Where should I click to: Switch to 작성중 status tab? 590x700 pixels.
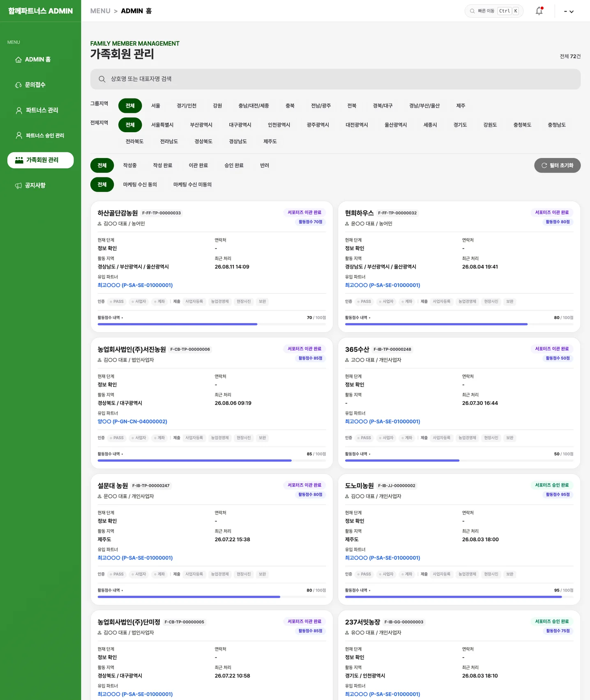click(x=130, y=165)
